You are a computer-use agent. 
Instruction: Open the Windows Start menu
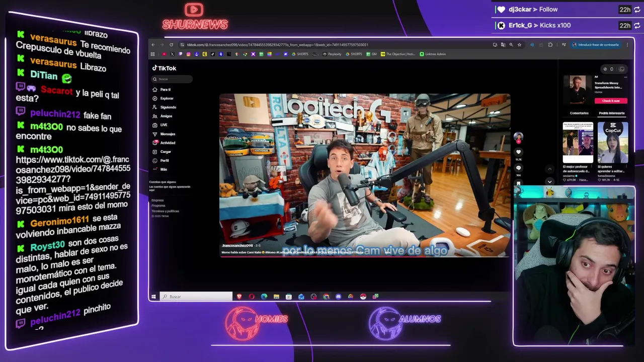click(x=154, y=297)
